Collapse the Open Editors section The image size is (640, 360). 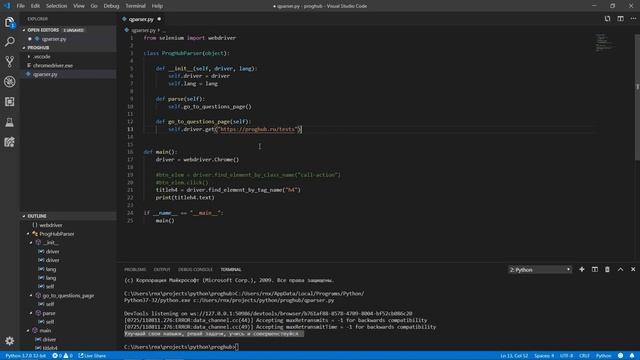tap(24, 30)
